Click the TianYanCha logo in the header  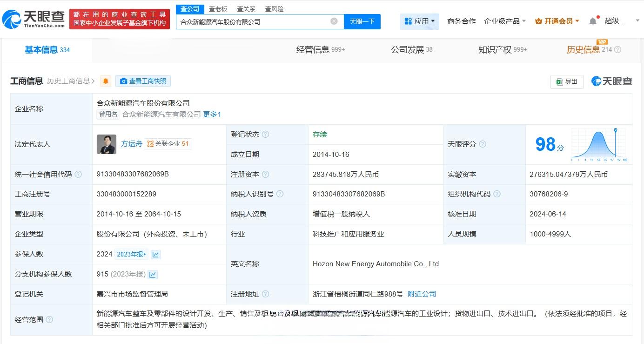34,19
